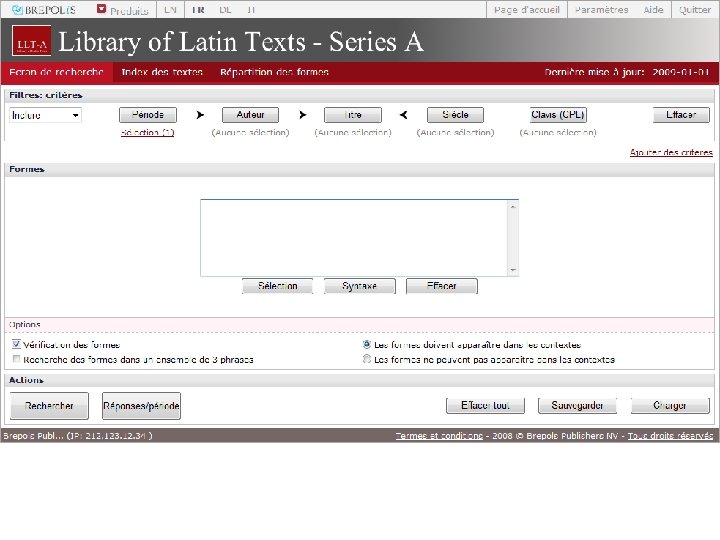Open the Aide page
This screenshot has height=540, width=720.
click(x=653, y=10)
